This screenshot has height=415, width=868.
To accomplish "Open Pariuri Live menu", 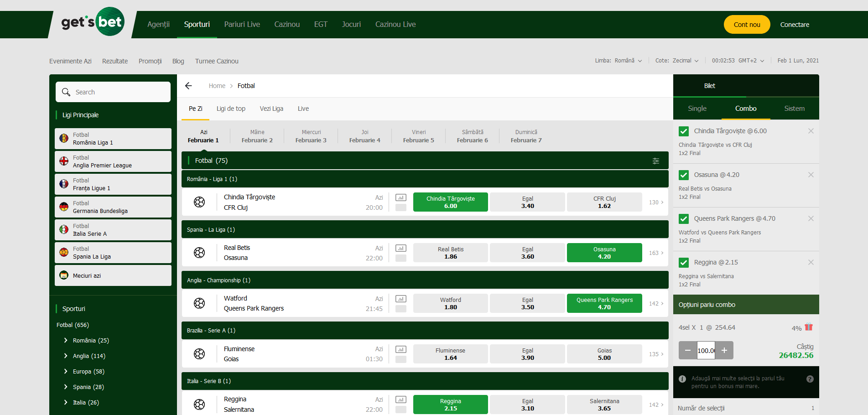I will (x=242, y=25).
